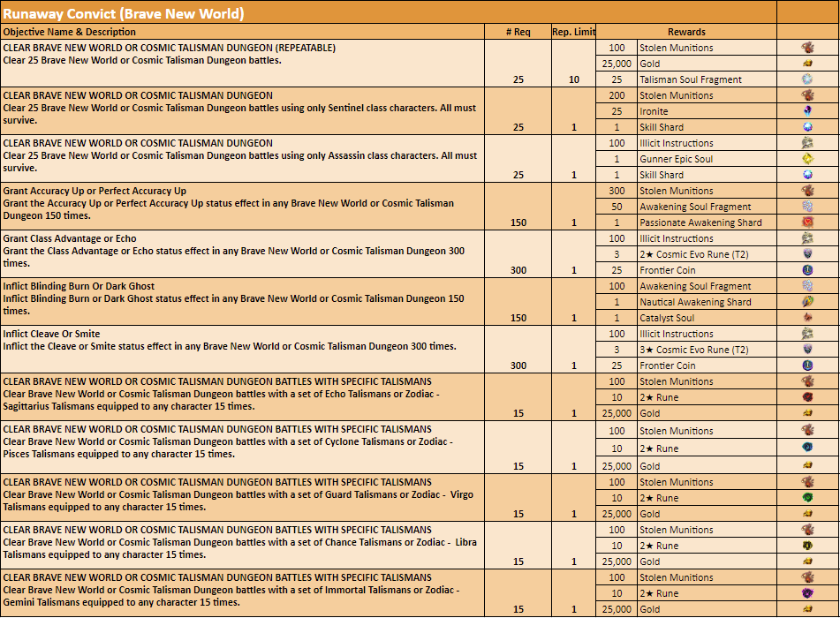
Task: Click the 'Rewards' column header
Action: pos(686,32)
